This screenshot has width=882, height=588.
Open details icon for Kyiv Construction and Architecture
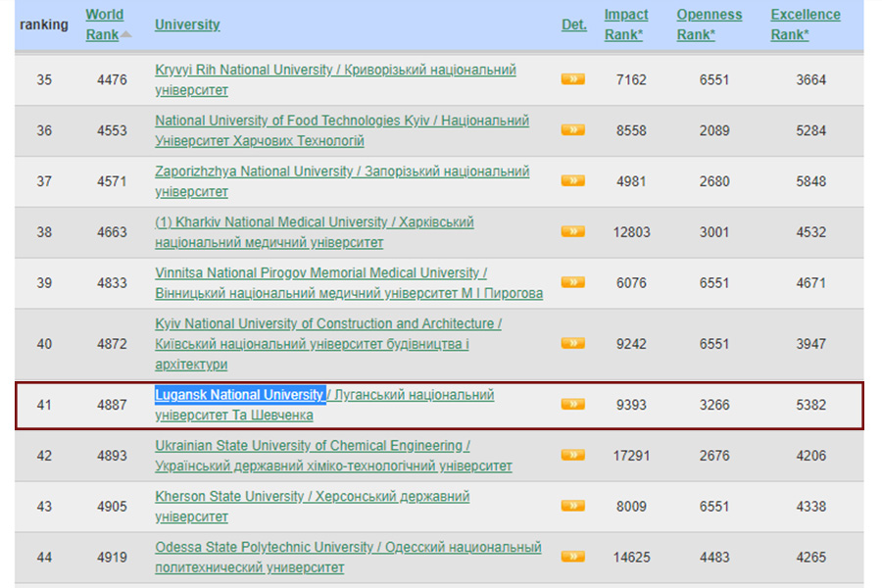(572, 343)
